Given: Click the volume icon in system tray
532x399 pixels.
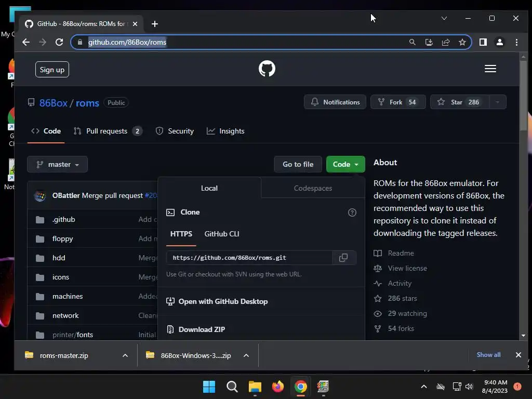Looking at the screenshot, I should 469,387.
